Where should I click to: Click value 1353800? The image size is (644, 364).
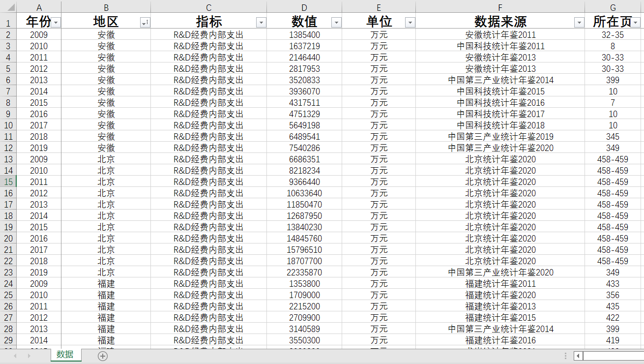pos(304,284)
